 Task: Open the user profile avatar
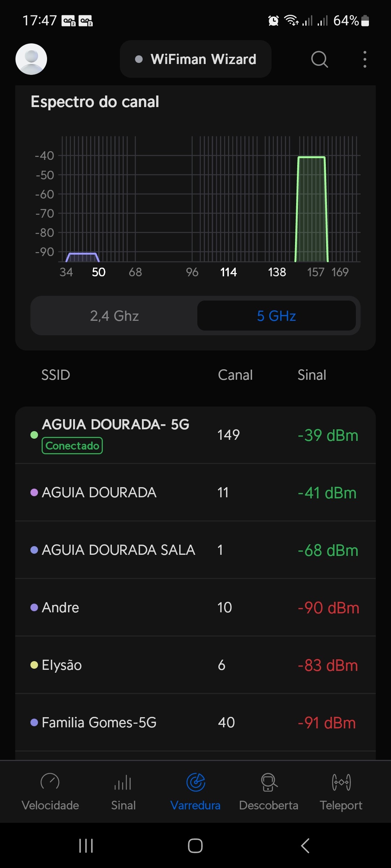click(31, 59)
